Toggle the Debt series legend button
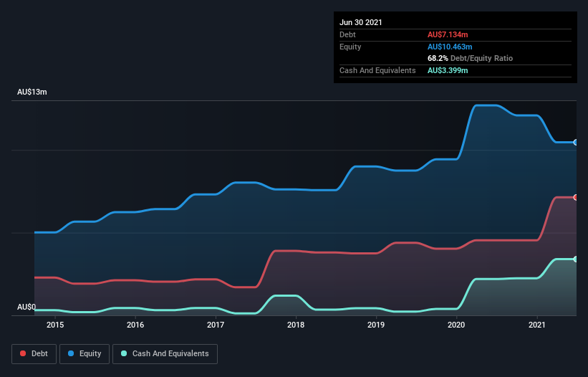The image size is (588, 377). (x=34, y=354)
